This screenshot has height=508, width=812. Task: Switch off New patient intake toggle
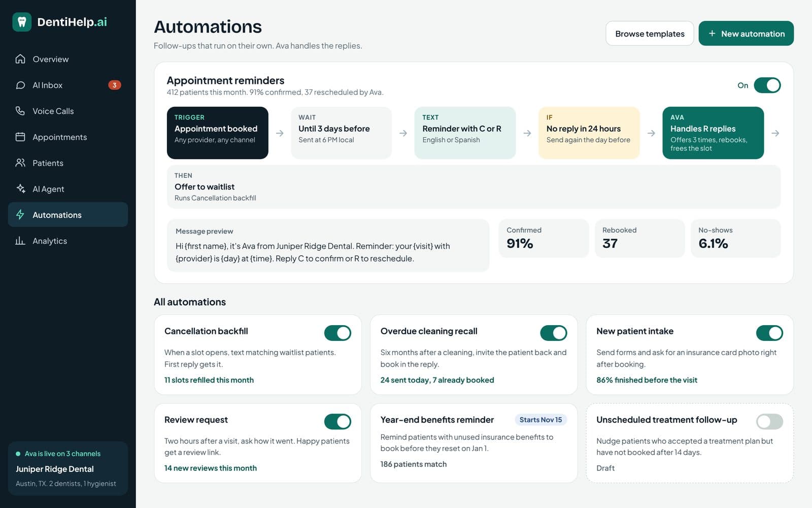pos(769,333)
